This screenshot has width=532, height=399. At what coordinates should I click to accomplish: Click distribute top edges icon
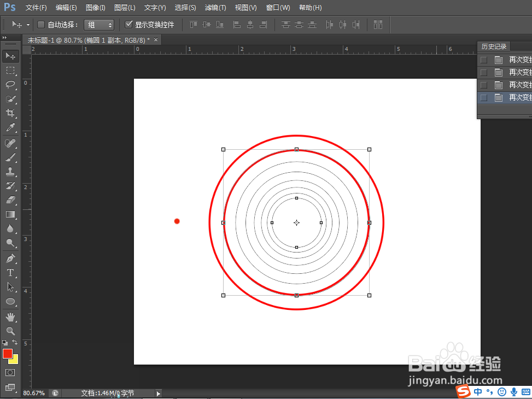285,25
